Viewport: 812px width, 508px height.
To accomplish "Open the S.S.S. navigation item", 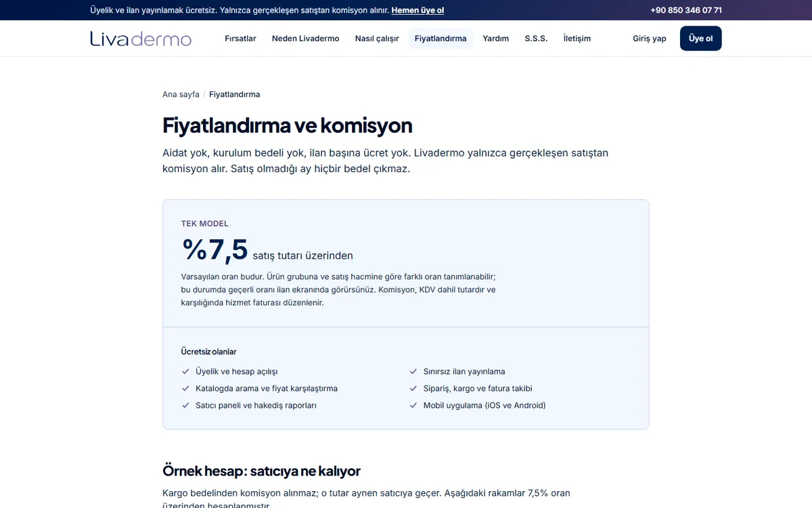I will 536,39.
